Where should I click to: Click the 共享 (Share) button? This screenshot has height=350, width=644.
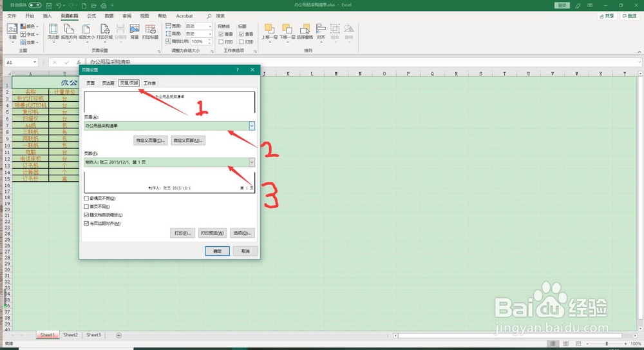pyautogui.click(x=607, y=16)
